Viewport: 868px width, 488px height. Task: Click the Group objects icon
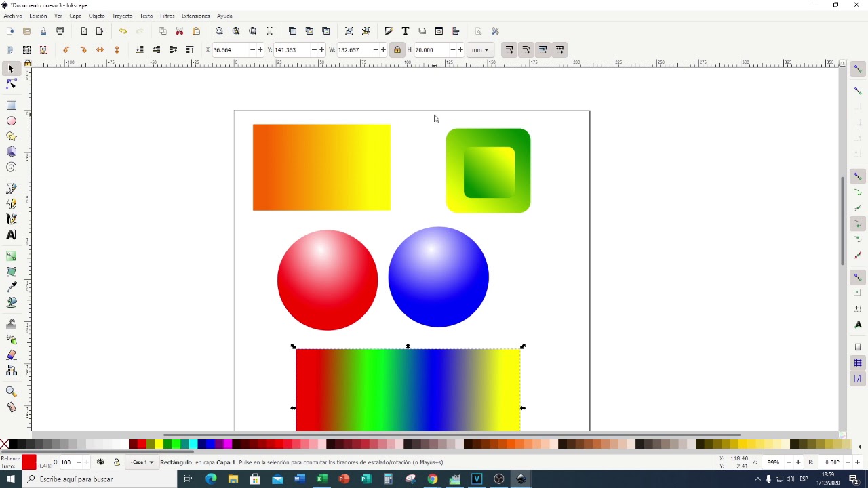(x=349, y=31)
